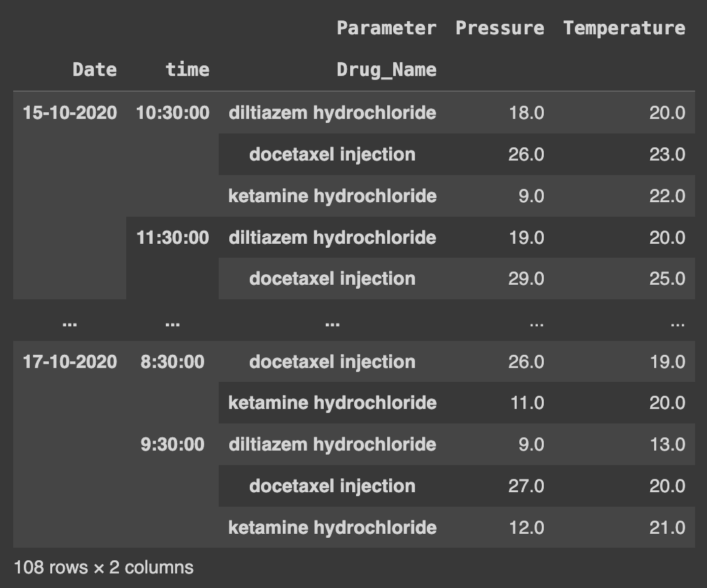Click the ellipsis in the Drug_Name column

(x=332, y=324)
